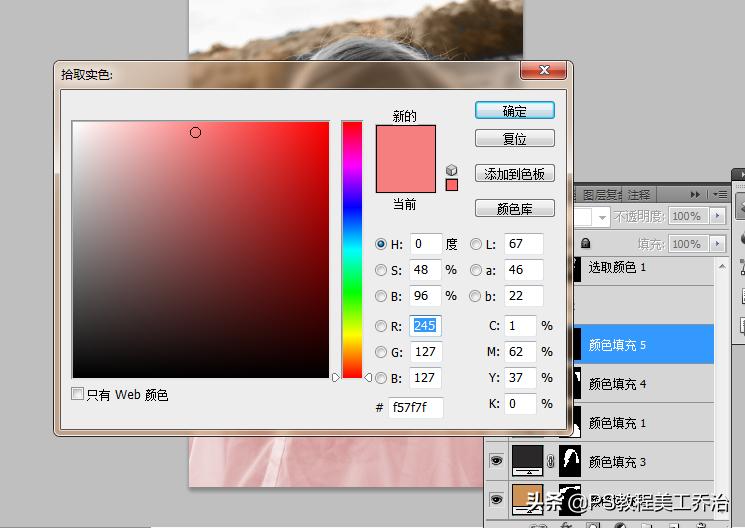Click the 填充 fill field showing 100%
Viewport: 745px width, 528px height.
pyautogui.click(x=688, y=244)
